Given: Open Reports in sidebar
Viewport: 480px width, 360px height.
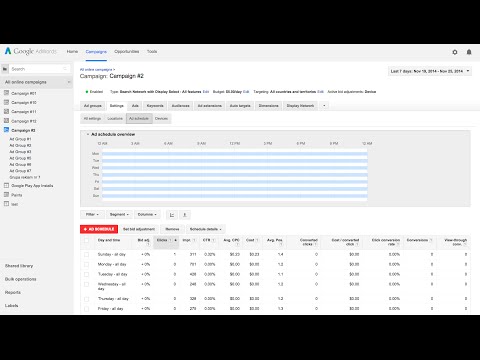Looking at the screenshot, I should [13, 292].
